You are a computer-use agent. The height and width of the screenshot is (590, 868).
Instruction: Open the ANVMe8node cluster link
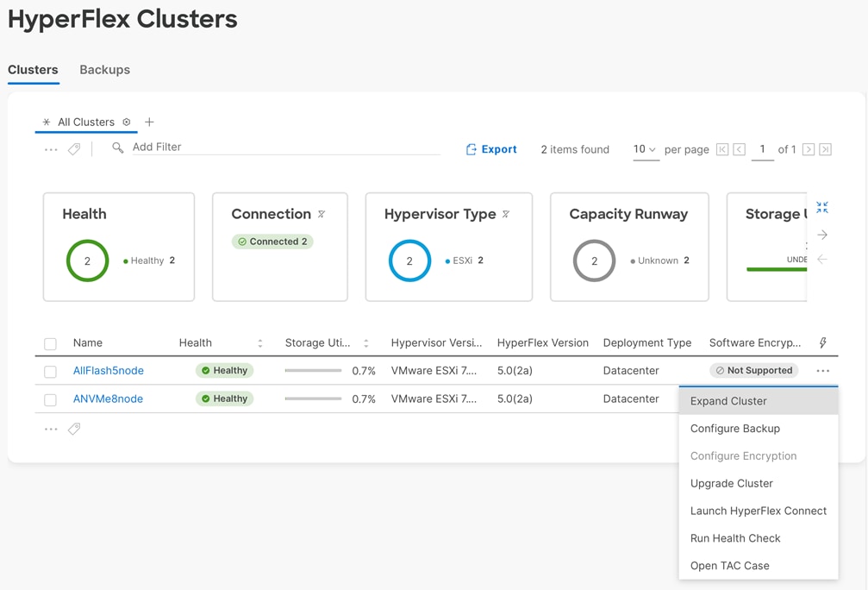pos(108,399)
